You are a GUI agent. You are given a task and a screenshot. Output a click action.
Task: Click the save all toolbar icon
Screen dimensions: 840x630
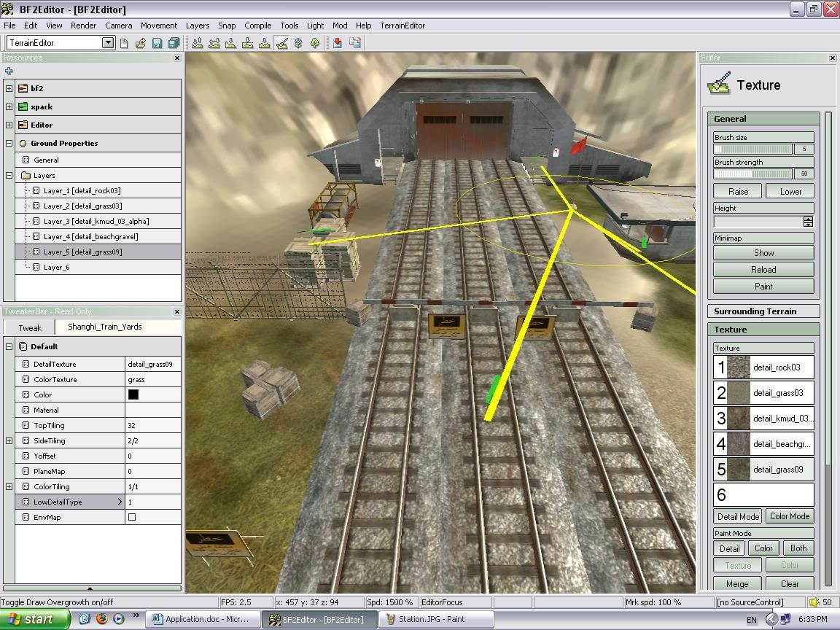[174, 43]
